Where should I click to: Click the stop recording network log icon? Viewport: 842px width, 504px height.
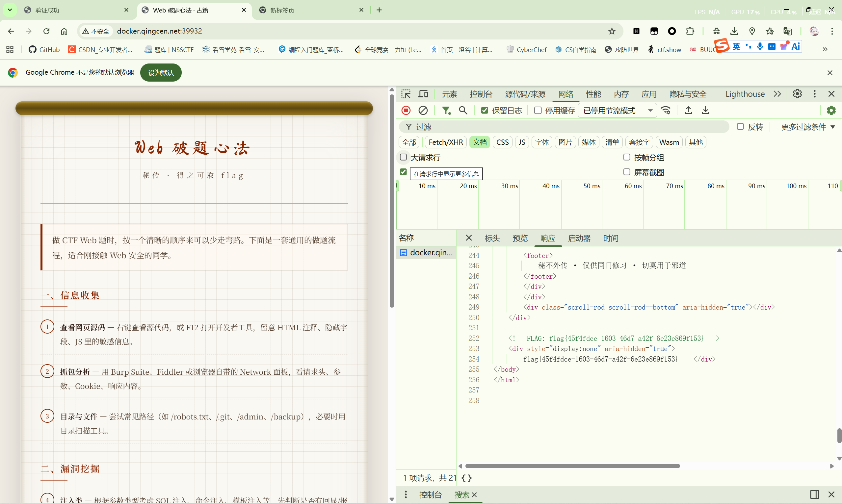click(x=406, y=111)
